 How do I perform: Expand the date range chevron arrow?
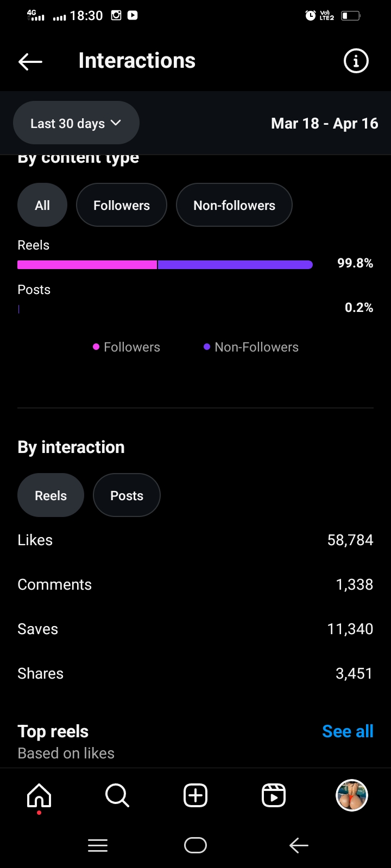tap(116, 123)
